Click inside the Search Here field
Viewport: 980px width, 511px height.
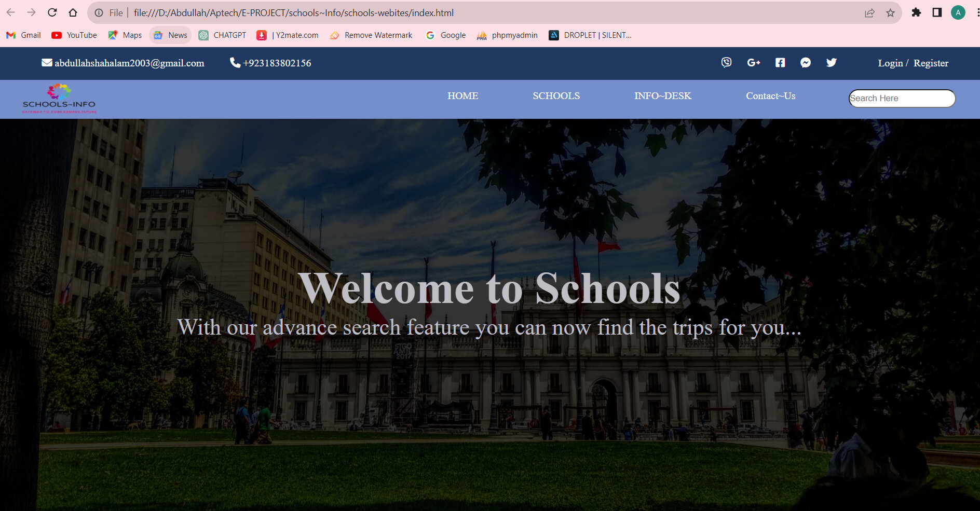coord(902,98)
